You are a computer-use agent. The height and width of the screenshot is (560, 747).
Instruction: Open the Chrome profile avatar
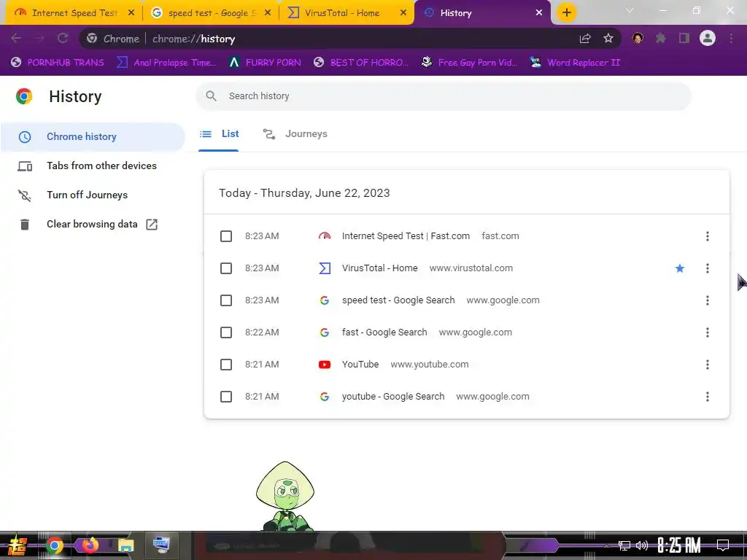[708, 38]
